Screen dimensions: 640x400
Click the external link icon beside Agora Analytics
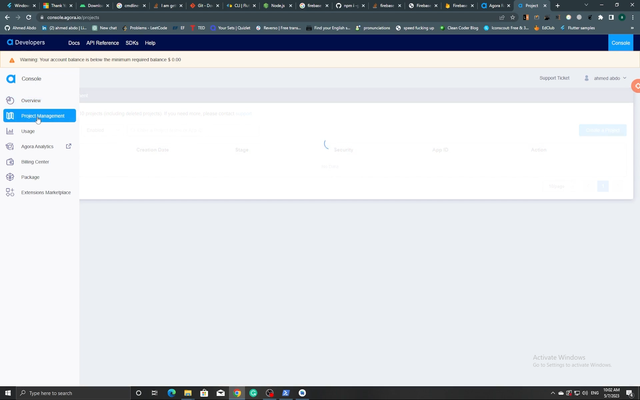click(x=69, y=146)
